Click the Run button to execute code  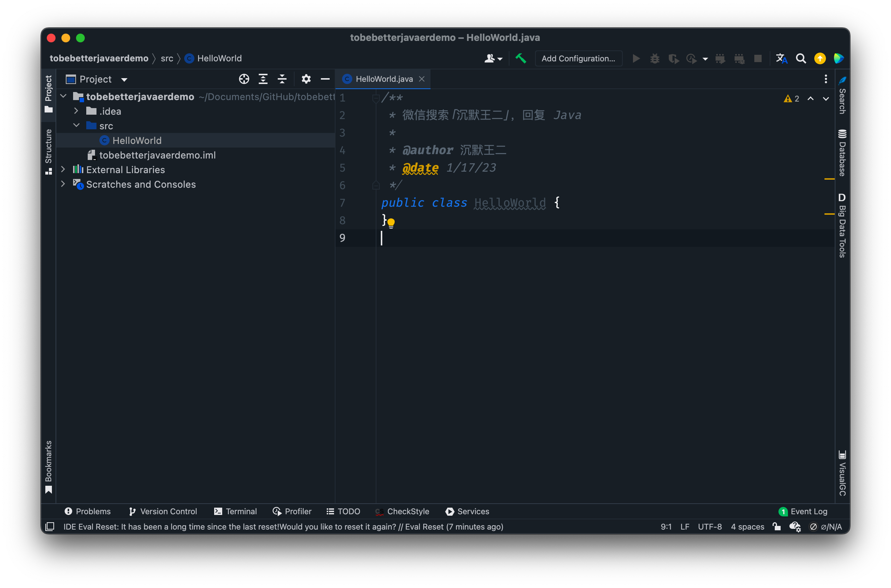(635, 58)
